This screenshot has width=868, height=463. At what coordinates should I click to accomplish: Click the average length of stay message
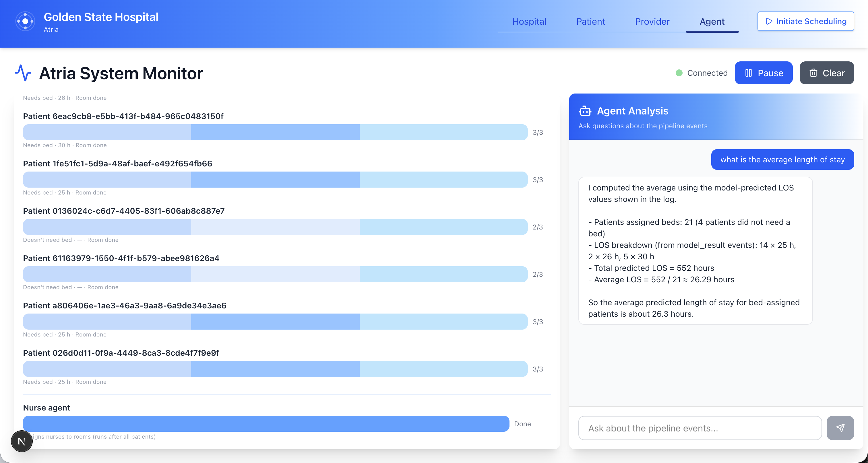click(x=782, y=159)
